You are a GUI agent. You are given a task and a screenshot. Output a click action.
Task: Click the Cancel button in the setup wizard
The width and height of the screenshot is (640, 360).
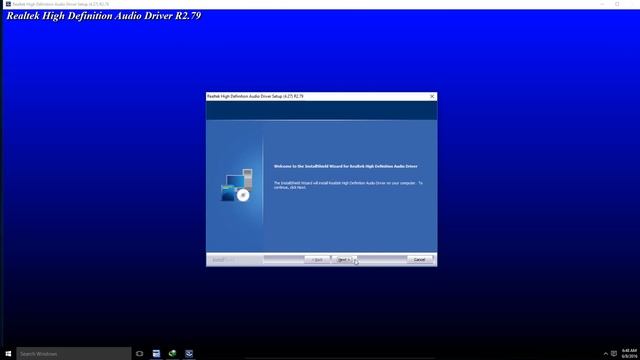tap(420, 260)
